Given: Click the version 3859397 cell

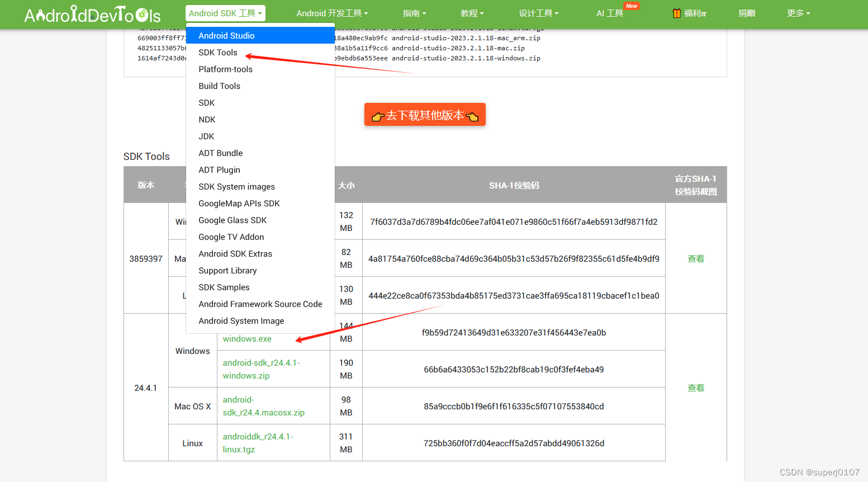Looking at the screenshot, I should coord(146,258).
